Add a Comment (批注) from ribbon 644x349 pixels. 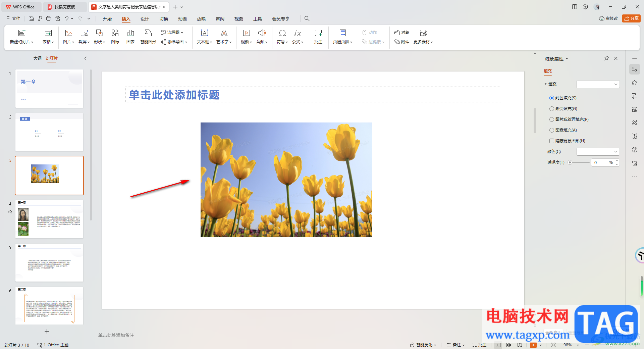(318, 37)
